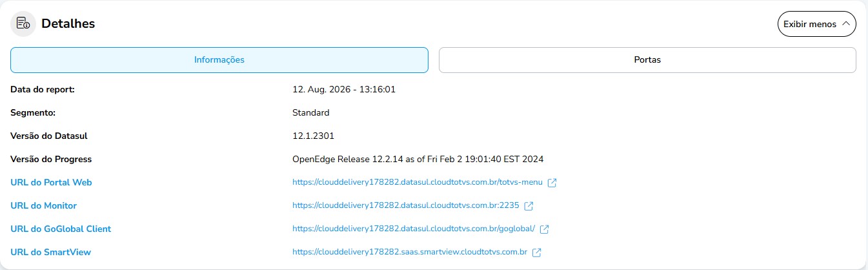
Task: Open external link icon for Monitor URL
Action: [x=529, y=206]
